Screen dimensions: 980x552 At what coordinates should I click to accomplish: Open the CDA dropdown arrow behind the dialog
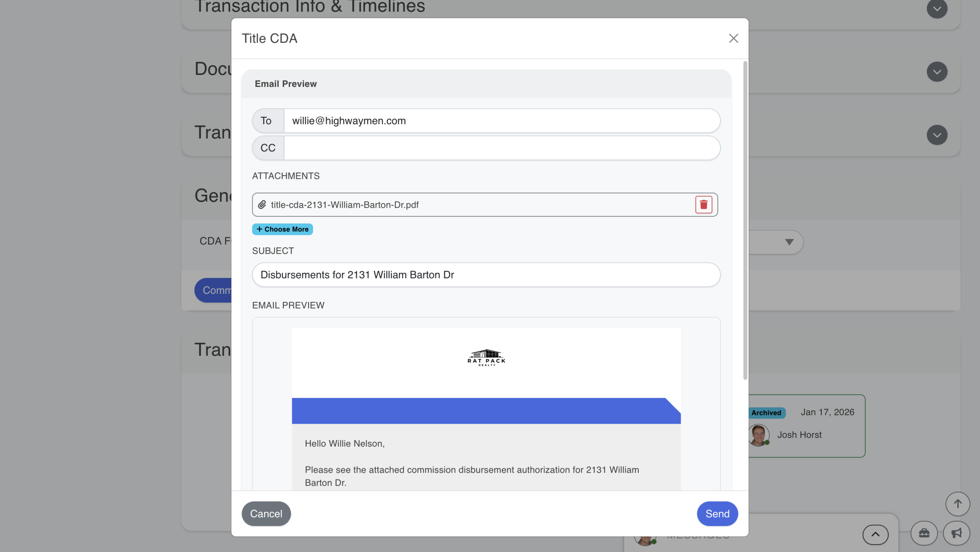point(789,242)
